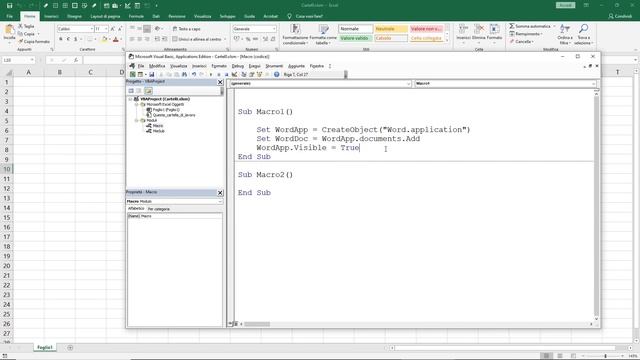Click the Save icon in Excel quick access toolbar
Image resolution: width=640 pixels, height=360 pixels.
point(9,5)
